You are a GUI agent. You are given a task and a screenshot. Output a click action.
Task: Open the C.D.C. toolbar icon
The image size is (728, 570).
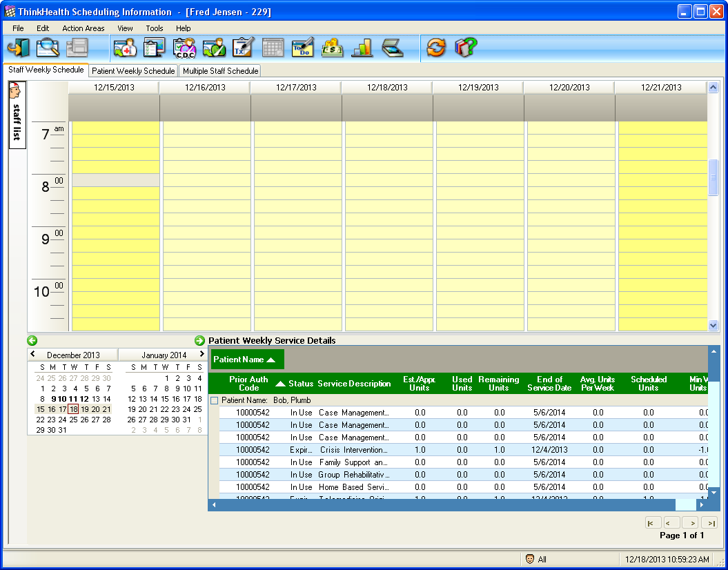pyautogui.click(x=184, y=48)
